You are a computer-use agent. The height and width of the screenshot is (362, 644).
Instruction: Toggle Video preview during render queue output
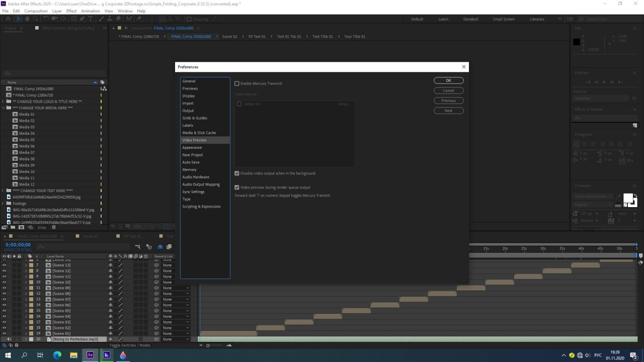point(237,188)
